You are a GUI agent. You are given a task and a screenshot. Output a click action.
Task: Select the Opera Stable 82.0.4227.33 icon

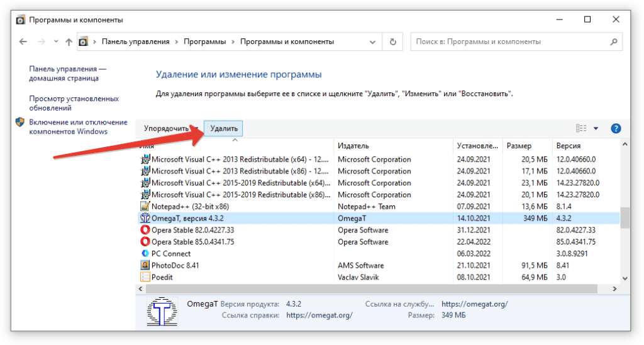(x=145, y=230)
